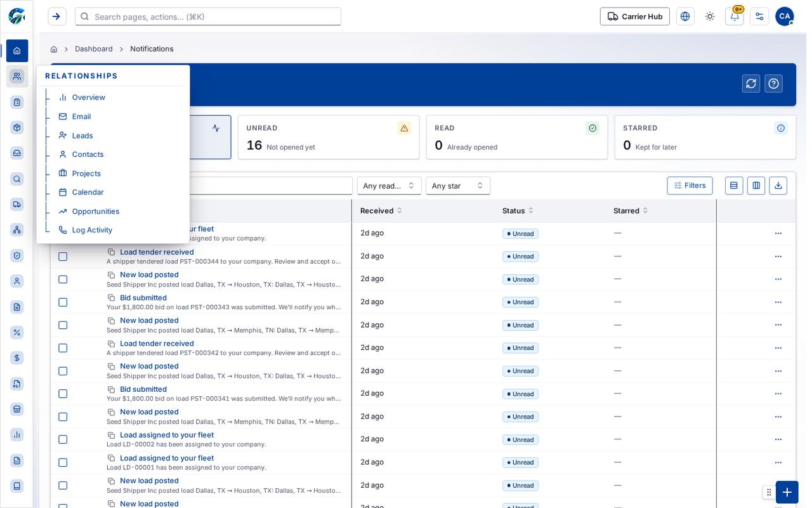
Task: Check the Load LD-00001 assigned row checkbox
Action: [63, 462]
